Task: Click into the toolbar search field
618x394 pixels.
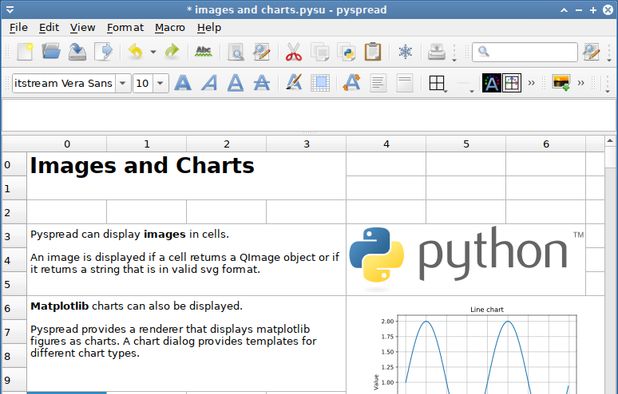Action: coord(525,52)
